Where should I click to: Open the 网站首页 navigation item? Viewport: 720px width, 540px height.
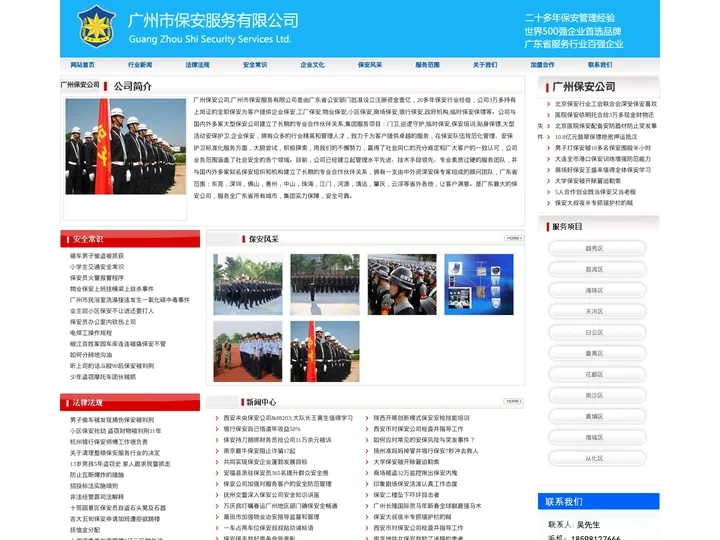pos(82,65)
